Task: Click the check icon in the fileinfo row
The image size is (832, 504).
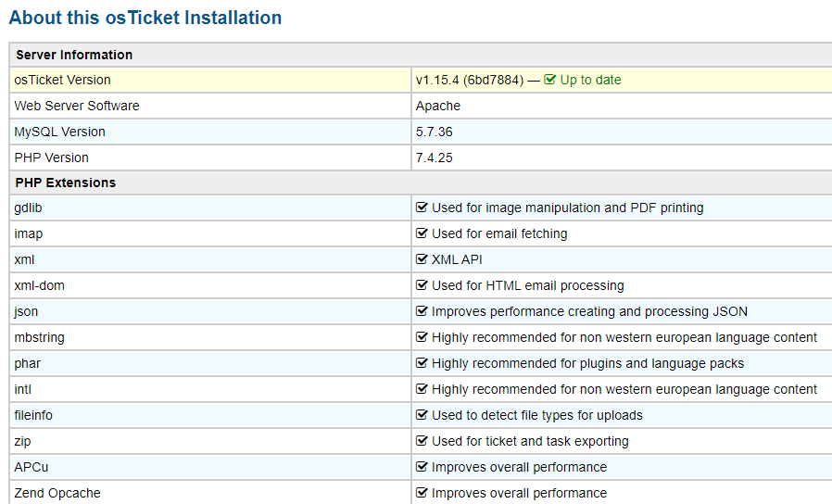Action: 422,415
